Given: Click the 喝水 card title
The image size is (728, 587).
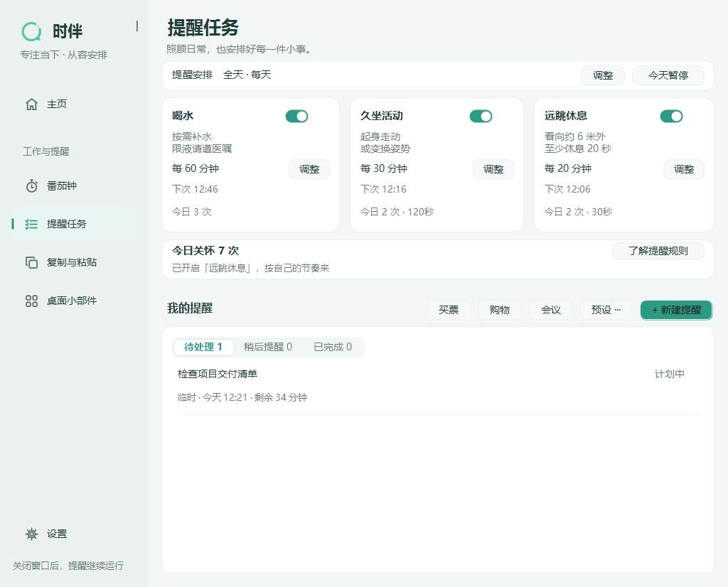Looking at the screenshot, I should coord(183,116).
